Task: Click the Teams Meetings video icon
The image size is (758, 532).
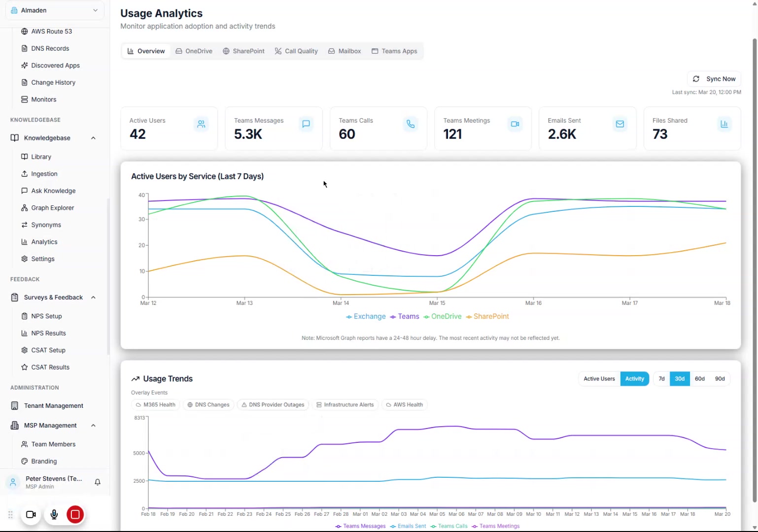Action: (515, 124)
